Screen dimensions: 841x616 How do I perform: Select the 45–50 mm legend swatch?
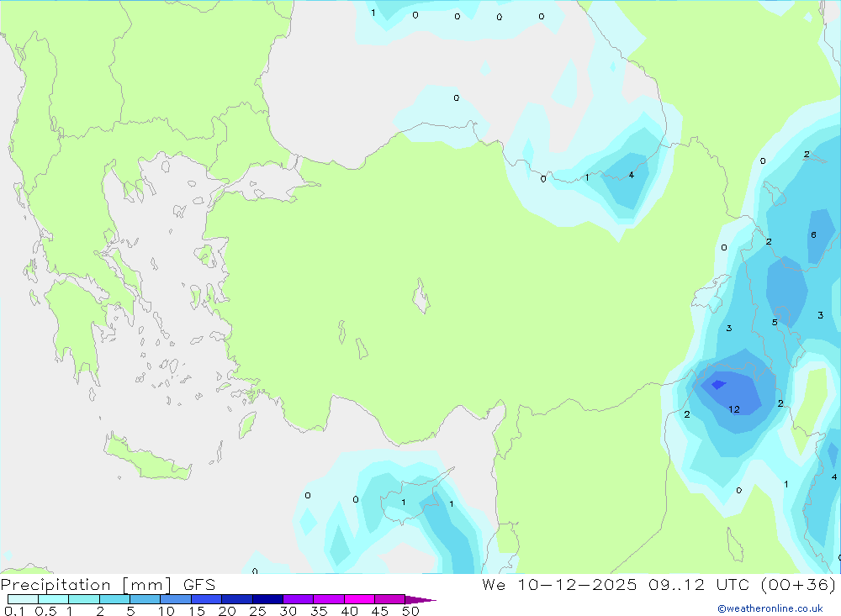389,599
